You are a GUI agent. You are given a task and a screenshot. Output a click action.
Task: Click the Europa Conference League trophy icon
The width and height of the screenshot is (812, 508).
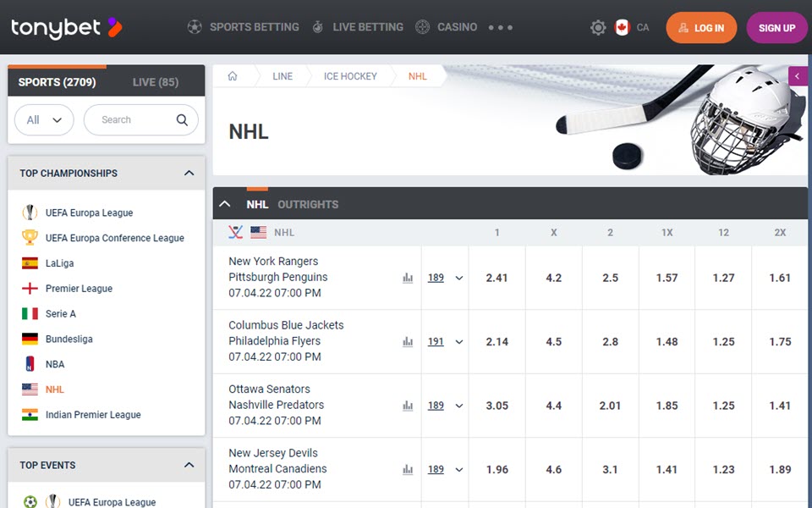30,237
